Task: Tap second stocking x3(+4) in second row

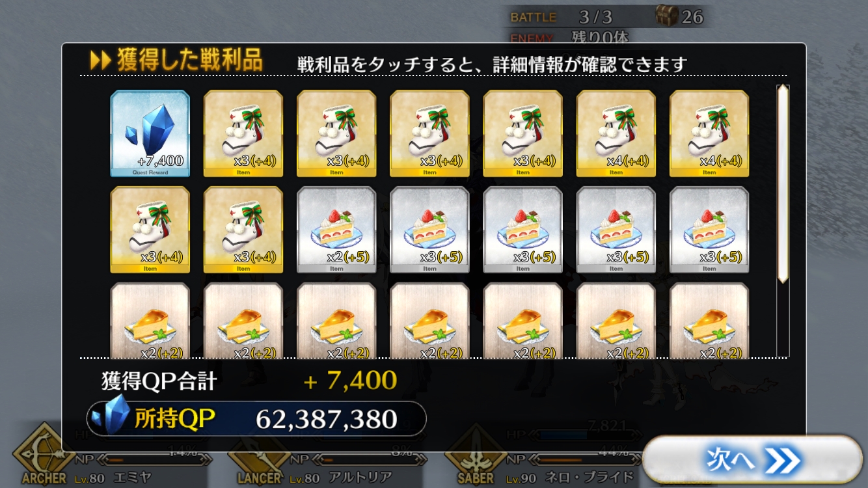Action: 243,230
